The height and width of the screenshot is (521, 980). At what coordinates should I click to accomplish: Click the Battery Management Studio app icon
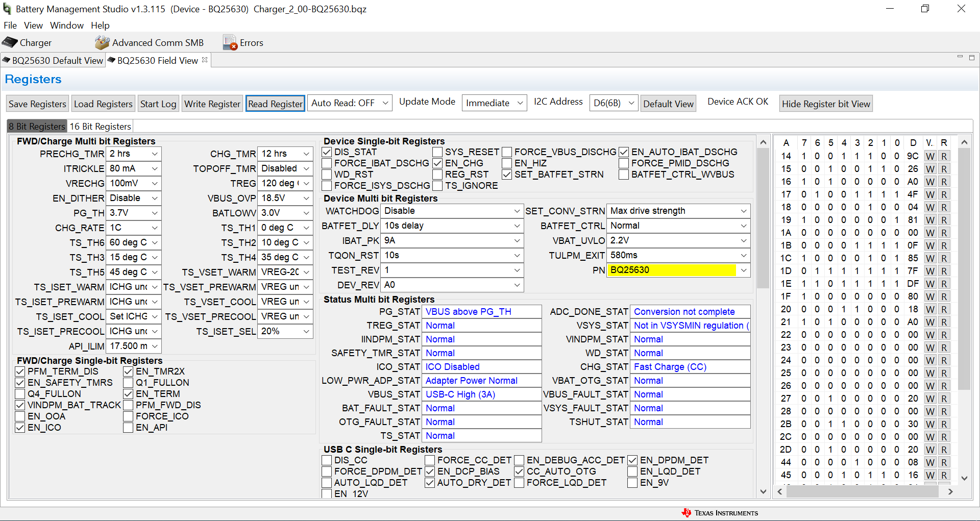tap(7, 9)
